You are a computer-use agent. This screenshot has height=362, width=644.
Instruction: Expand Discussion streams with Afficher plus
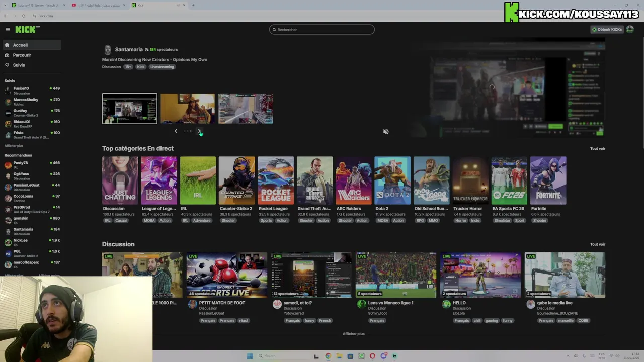tap(353, 334)
